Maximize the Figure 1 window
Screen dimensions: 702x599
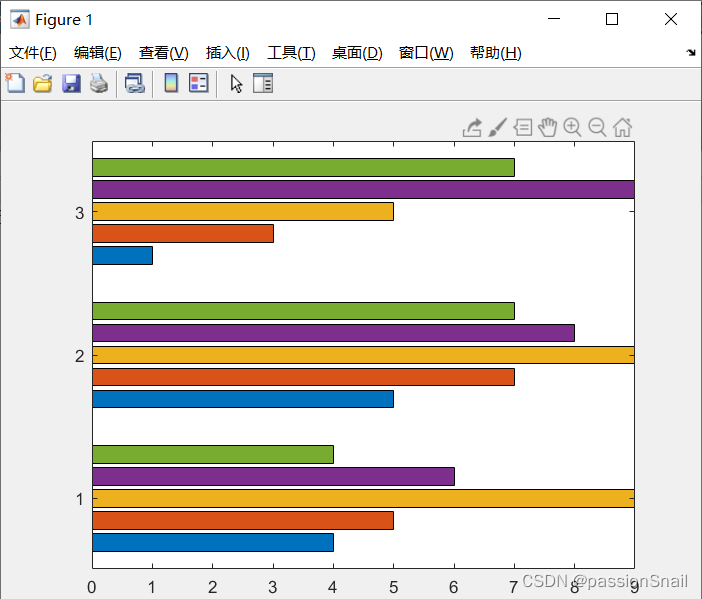point(612,19)
